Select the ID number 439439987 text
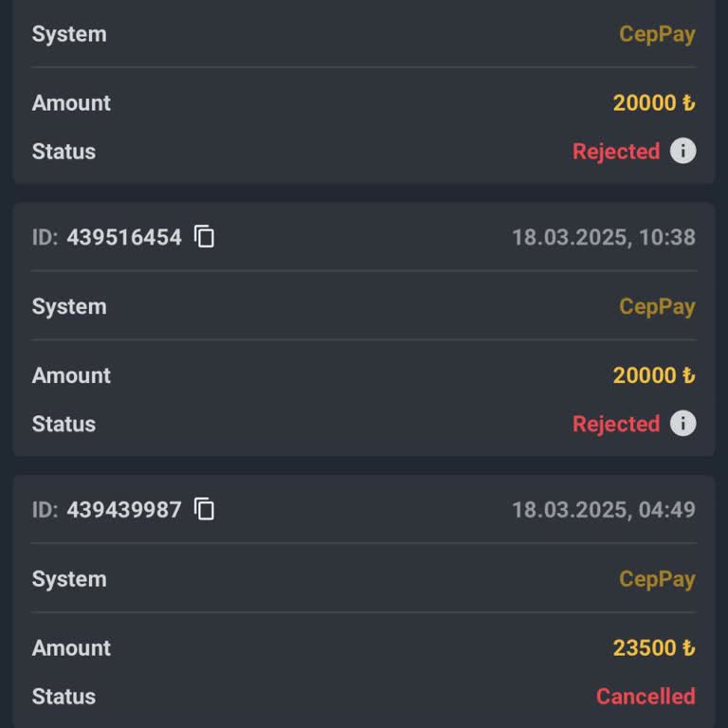 pos(123,509)
